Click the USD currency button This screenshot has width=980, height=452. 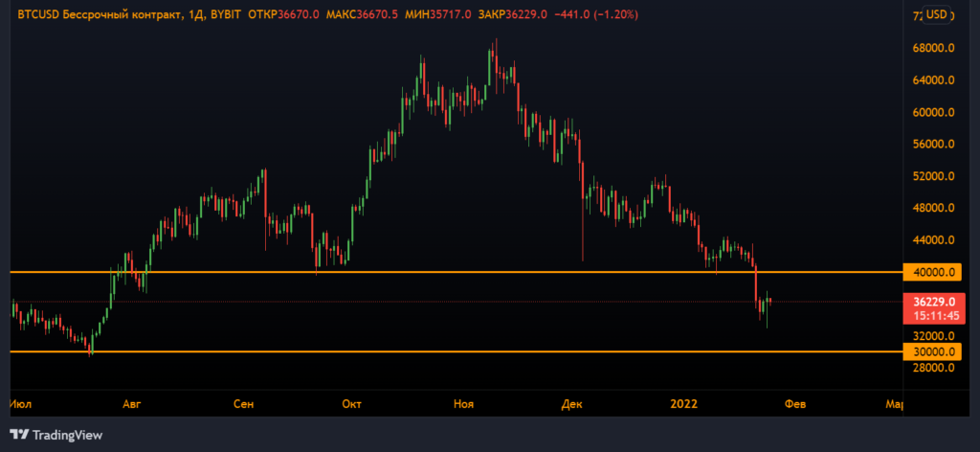[x=936, y=14]
